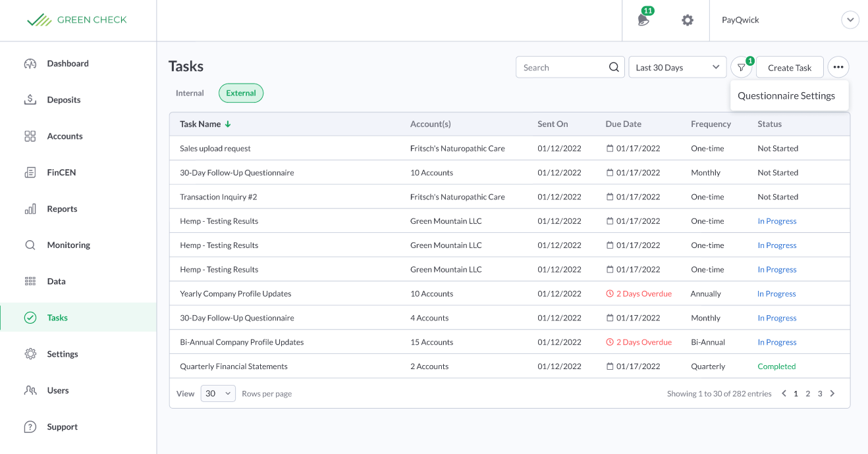Open In Progress status for Hemp Testing Results
This screenshot has height=454, width=868.
click(776, 220)
